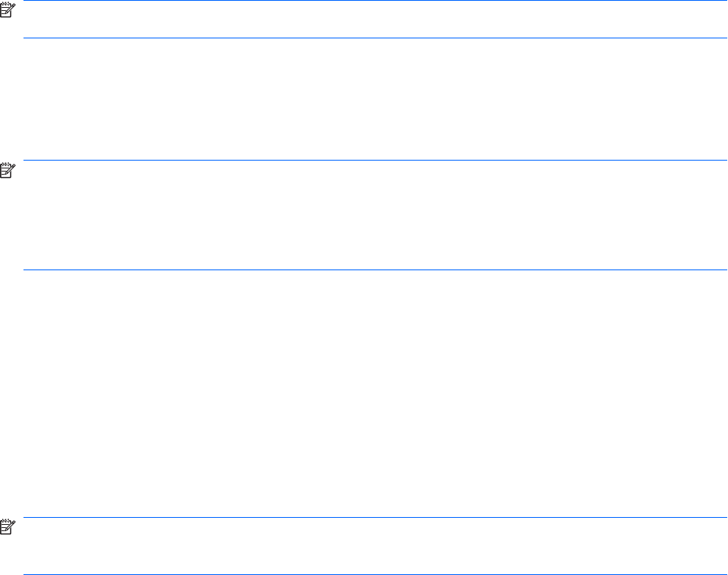Click blank space between middle and bottom notes
The image size is (728, 575).
pyautogui.click(x=376, y=392)
